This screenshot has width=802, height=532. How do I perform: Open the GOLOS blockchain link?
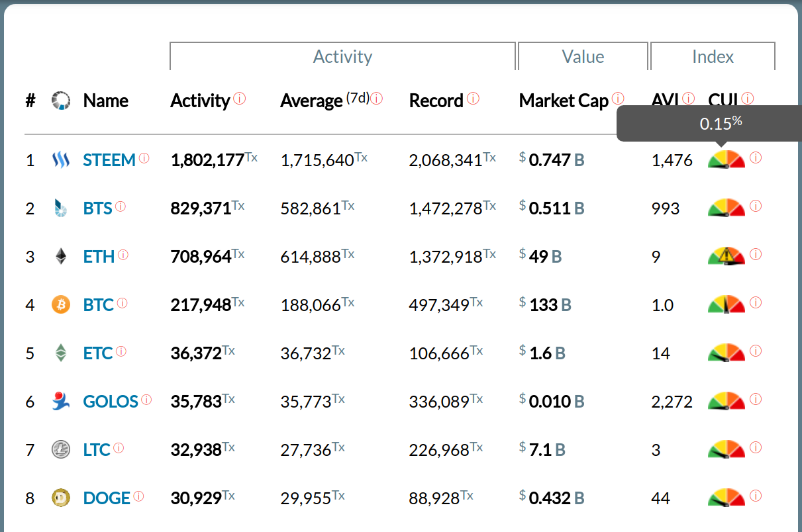point(111,402)
